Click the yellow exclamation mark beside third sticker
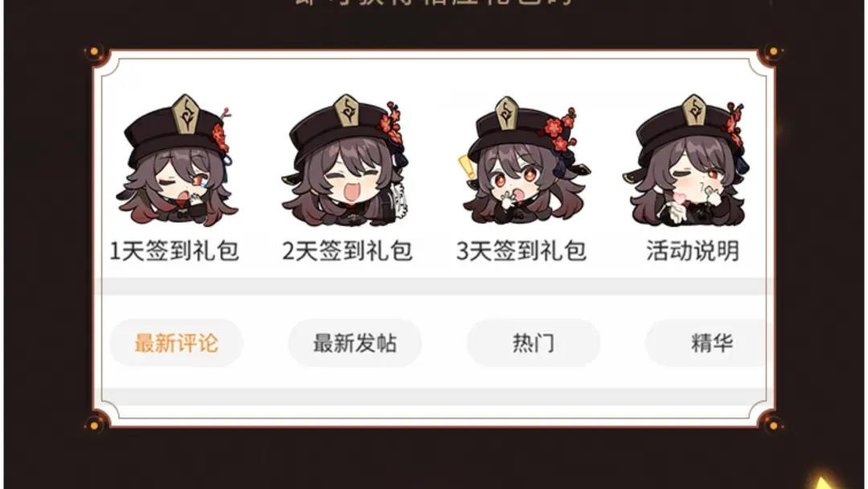 pos(467,166)
